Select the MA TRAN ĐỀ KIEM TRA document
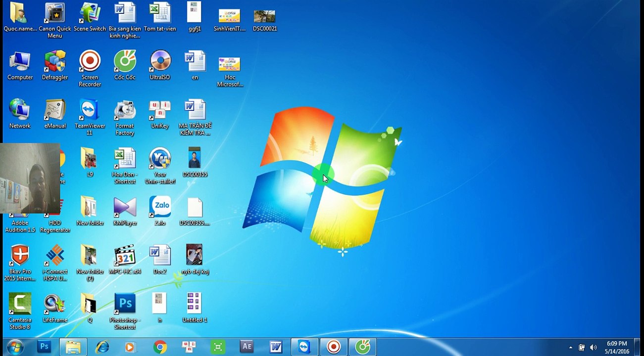 pyautogui.click(x=195, y=117)
